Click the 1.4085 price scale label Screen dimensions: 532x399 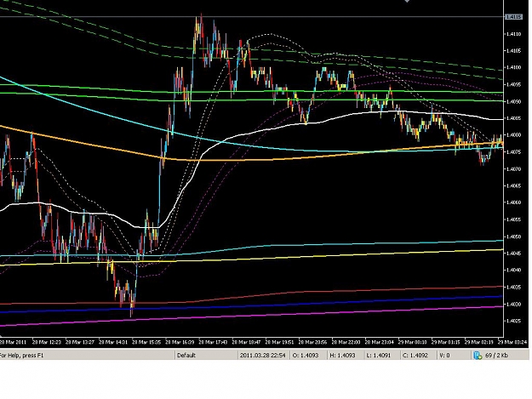click(513, 118)
